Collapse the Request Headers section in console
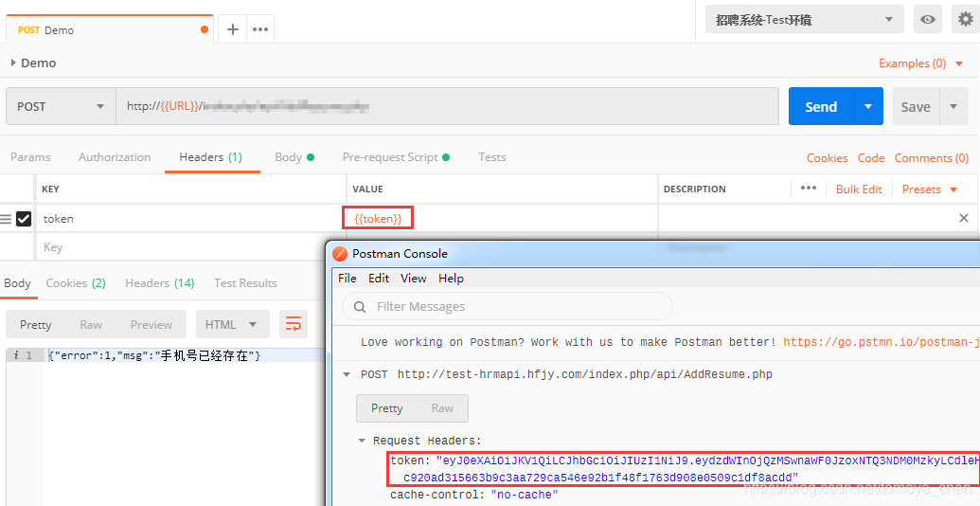 (362, 441)
